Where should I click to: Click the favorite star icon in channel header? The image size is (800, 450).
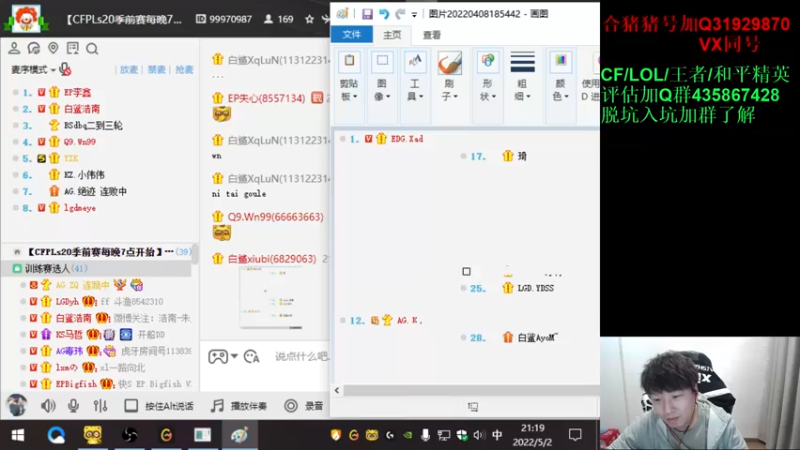[309, 19]
